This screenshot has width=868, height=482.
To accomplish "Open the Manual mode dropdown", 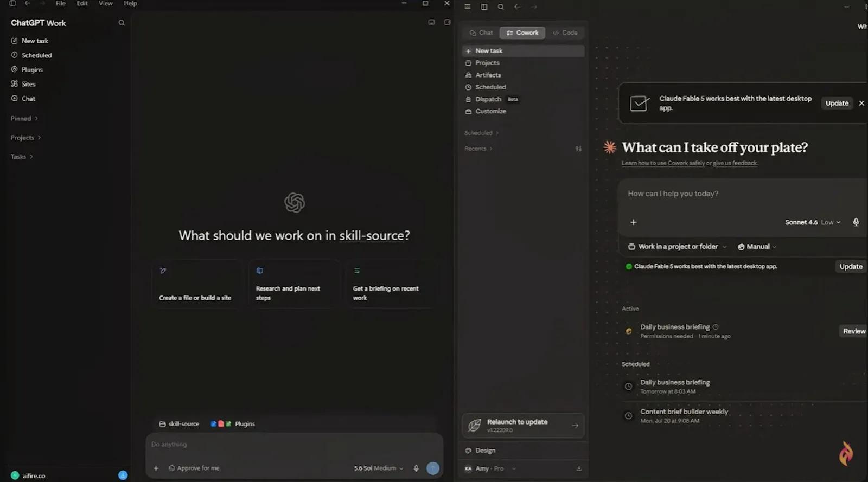I will [757, 247].
